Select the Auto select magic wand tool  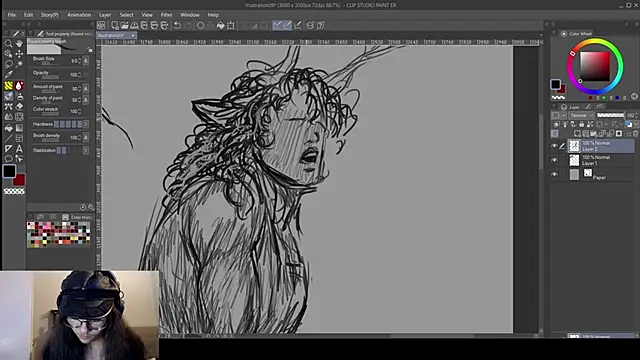19,64
